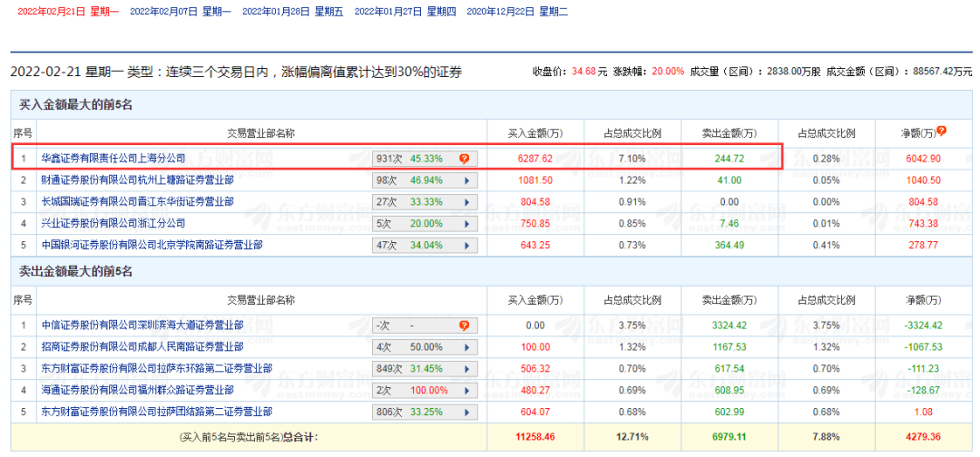Expand arrow for 长城国瑞证券 晋江东华街 stats

pyautogui.click(x=466, y=201)
